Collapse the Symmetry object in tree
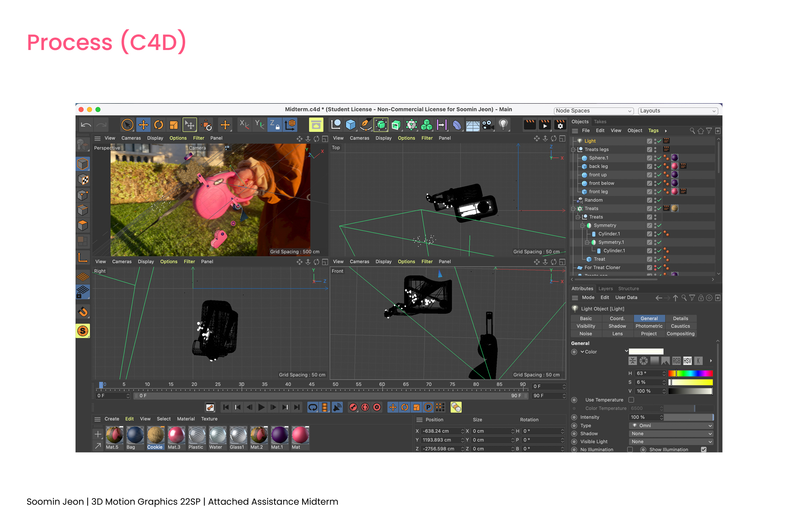Image resolution: width=798 pixels, height=532 pixels. 582,226
